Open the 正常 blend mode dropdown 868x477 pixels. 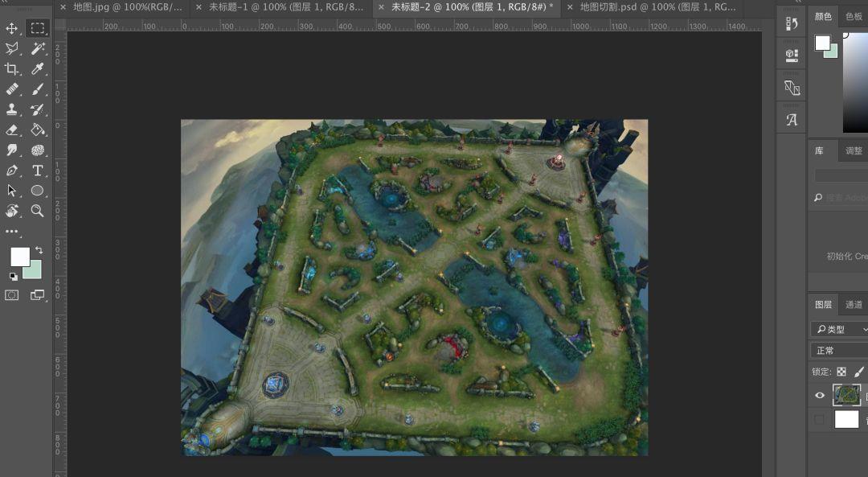click(840, 350)
